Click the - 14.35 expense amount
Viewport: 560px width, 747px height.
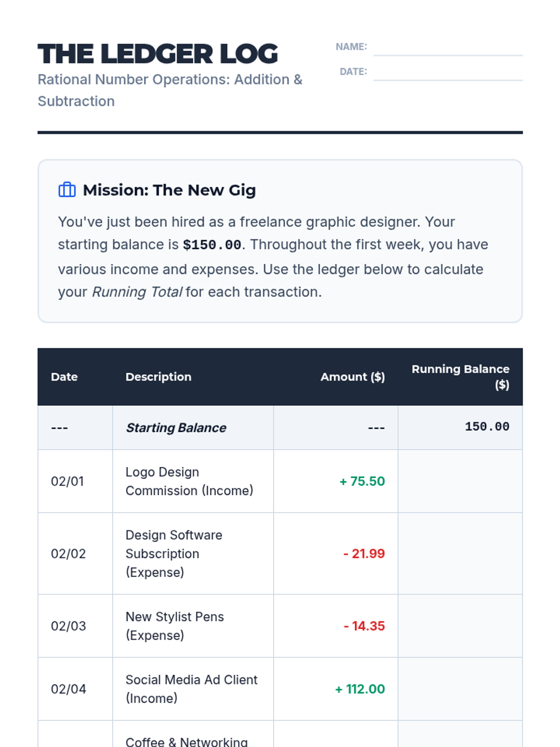(x=364, y=626)
